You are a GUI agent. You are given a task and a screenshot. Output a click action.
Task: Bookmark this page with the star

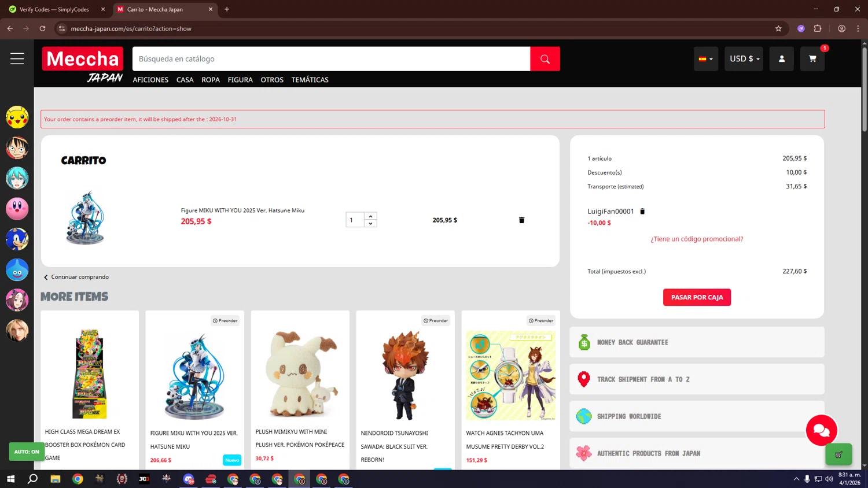click(x=778, y=28)
